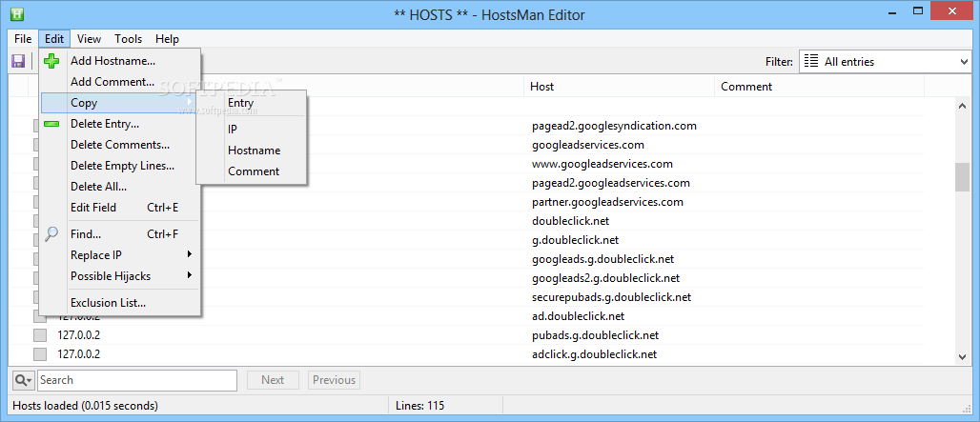Select www.googleadservices.com host entry
The height and width of the screenshot is (422, 980).
click(x=602, y=164)
